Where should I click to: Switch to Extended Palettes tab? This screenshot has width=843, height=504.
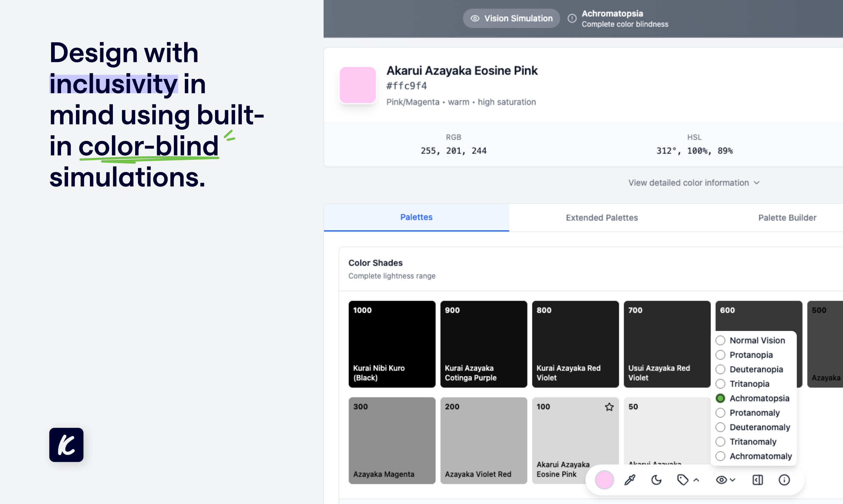[x=602, y=218]
